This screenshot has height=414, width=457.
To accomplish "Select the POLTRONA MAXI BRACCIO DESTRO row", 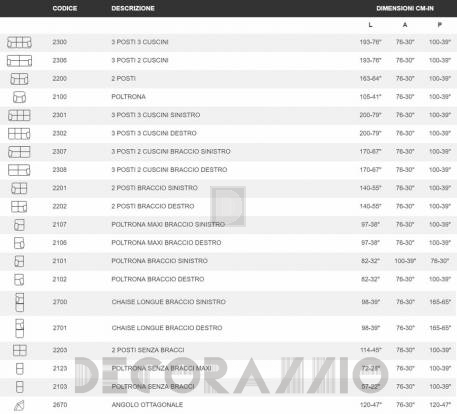I will point(228,243).
